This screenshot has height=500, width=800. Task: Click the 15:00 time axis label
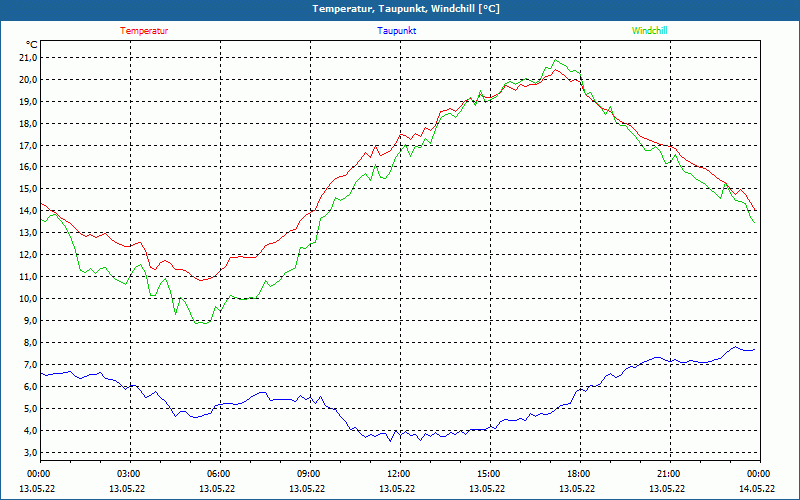pyautogui.click(x=490, y=474)
